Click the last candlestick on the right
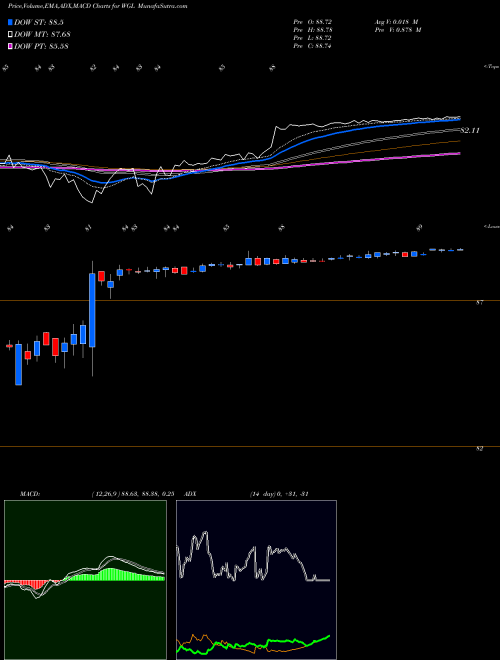Screen dimensions: 500x660 [x=460, y=250]
